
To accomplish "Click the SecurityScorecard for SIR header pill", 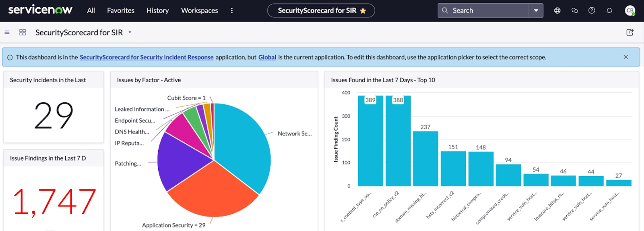I will click(321, 10).
